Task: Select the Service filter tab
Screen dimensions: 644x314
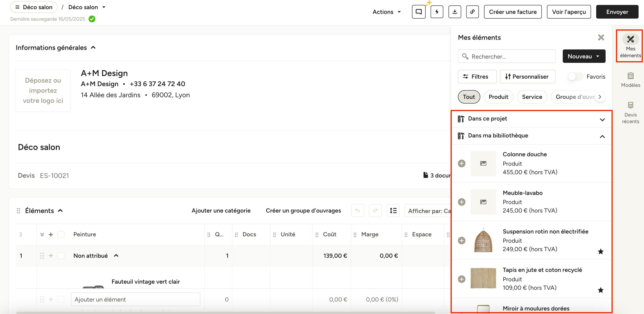Action: [532, 97]
